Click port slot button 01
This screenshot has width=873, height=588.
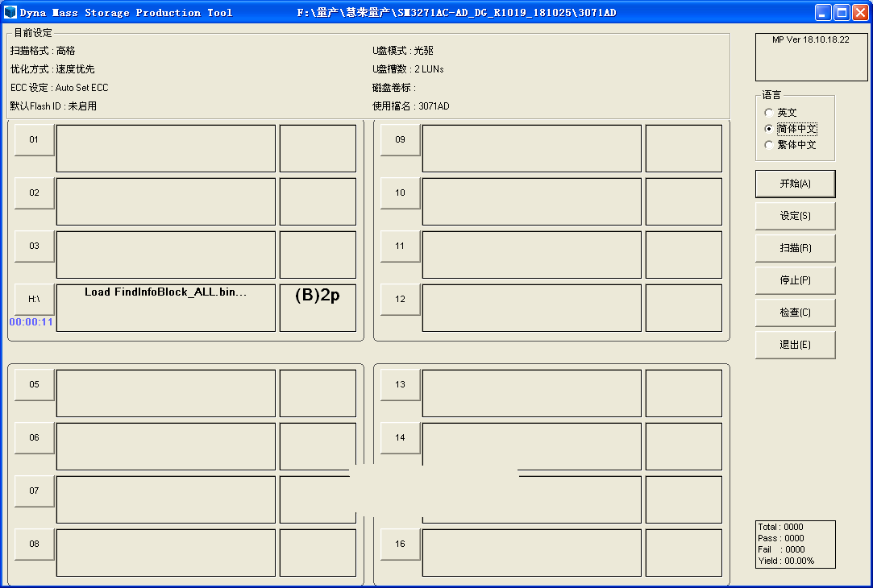tap(35, 140)
